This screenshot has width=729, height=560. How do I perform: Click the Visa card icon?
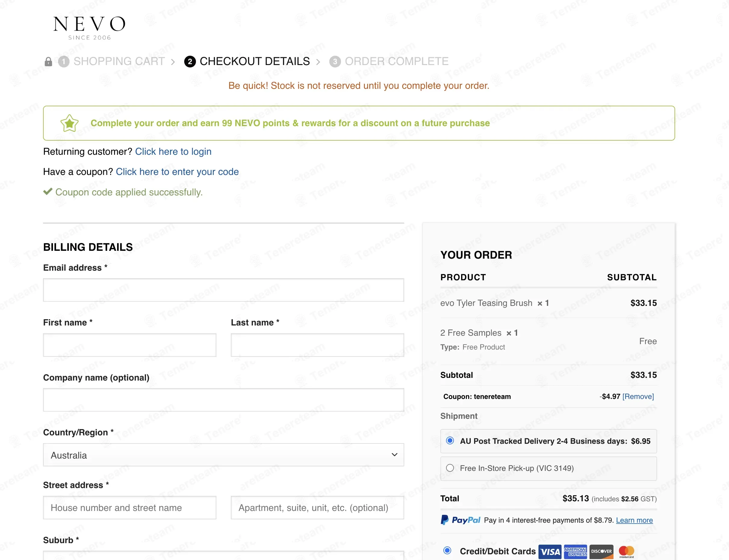point(550,552)
